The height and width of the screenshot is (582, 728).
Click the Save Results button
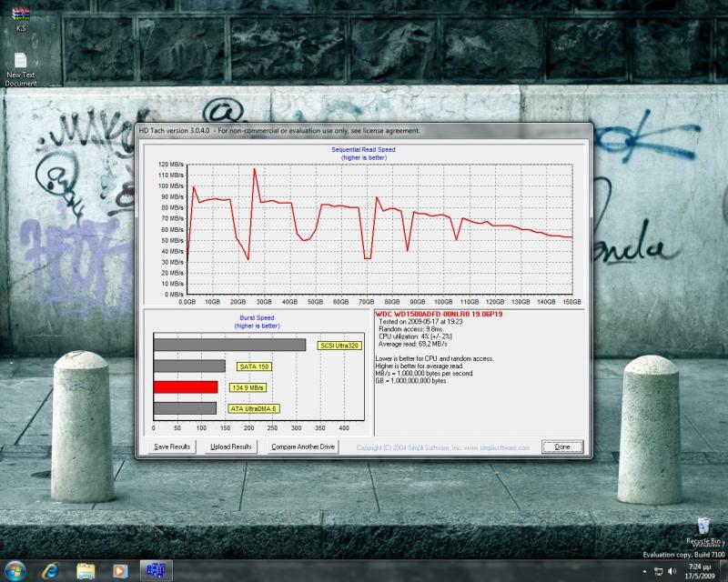click(172, 447)
